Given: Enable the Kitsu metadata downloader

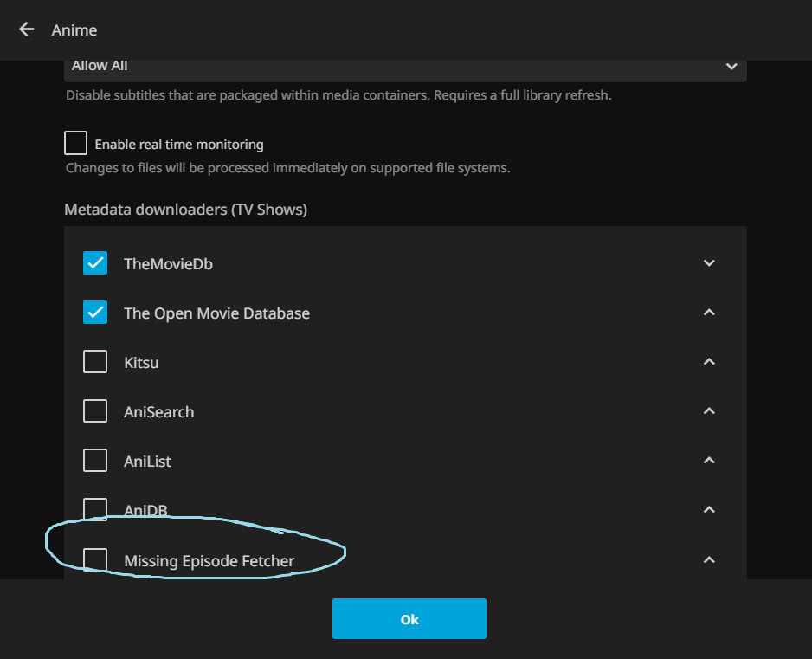Looking at the screenshot, I should (x=95, y=362).
